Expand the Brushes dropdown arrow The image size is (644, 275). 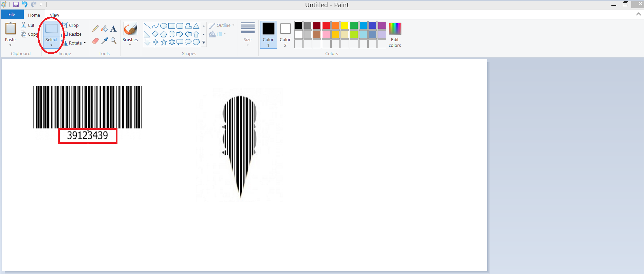130,45
